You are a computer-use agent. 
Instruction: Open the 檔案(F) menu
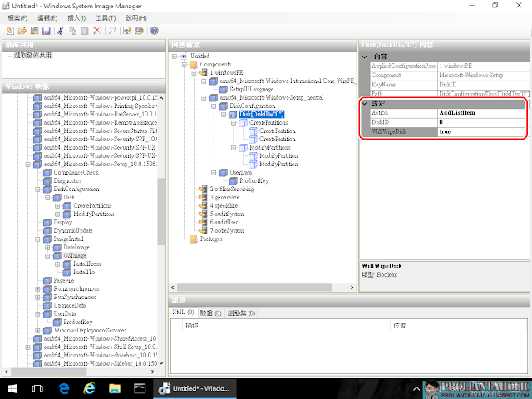pos(17,18)
